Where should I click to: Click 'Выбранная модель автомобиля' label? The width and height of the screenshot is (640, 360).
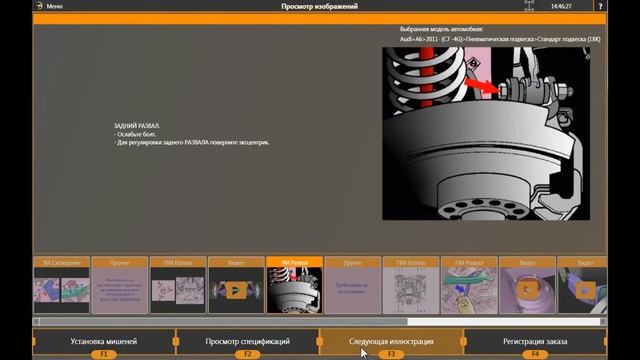pyautogui.click(x=441, y=29)
